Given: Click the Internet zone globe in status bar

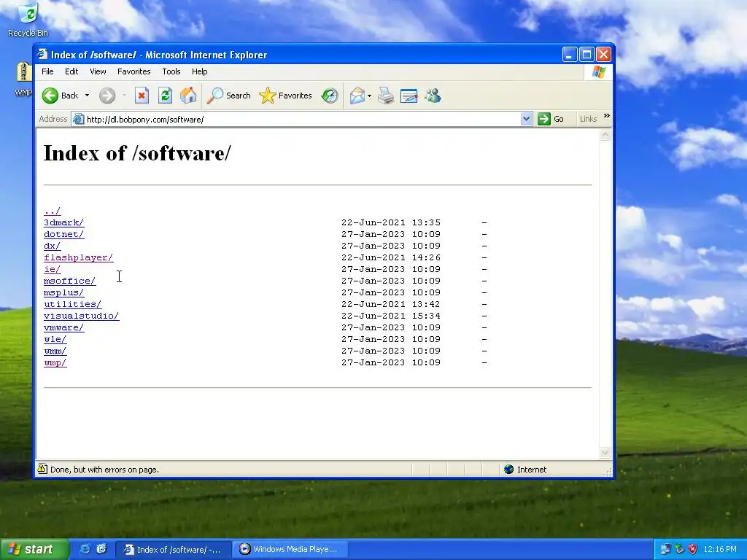Looking at the screenshot, I should click(x=508, y=470).
